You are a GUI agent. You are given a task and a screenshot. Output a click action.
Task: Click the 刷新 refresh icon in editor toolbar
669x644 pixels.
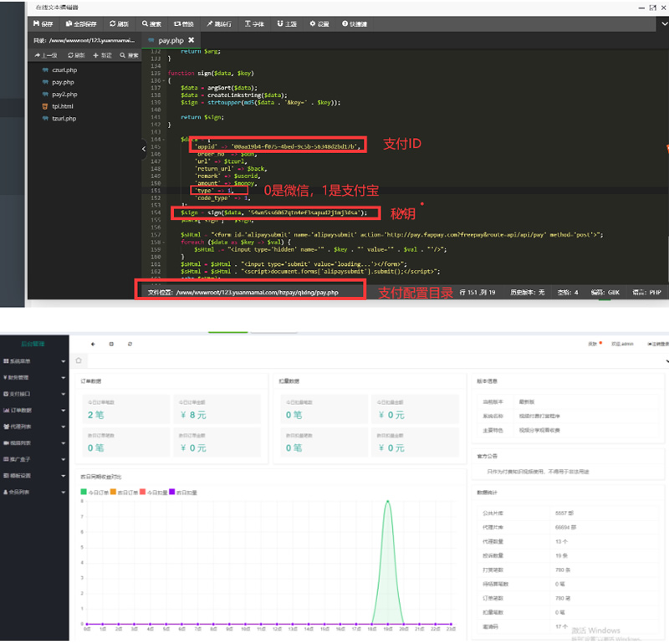pyautogui.click(x=119, y=23)
